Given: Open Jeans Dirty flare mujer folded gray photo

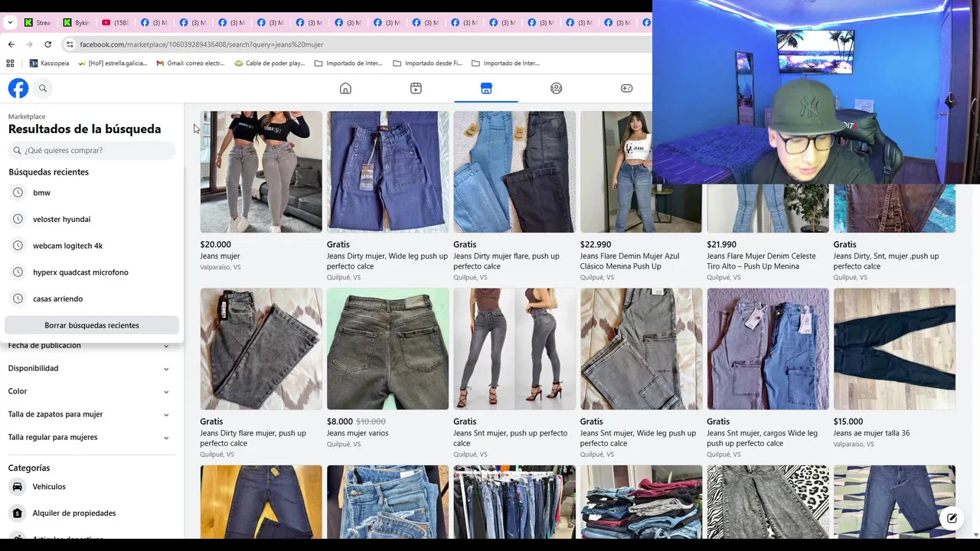Looking at the screenshot, I should click(261, 349).
